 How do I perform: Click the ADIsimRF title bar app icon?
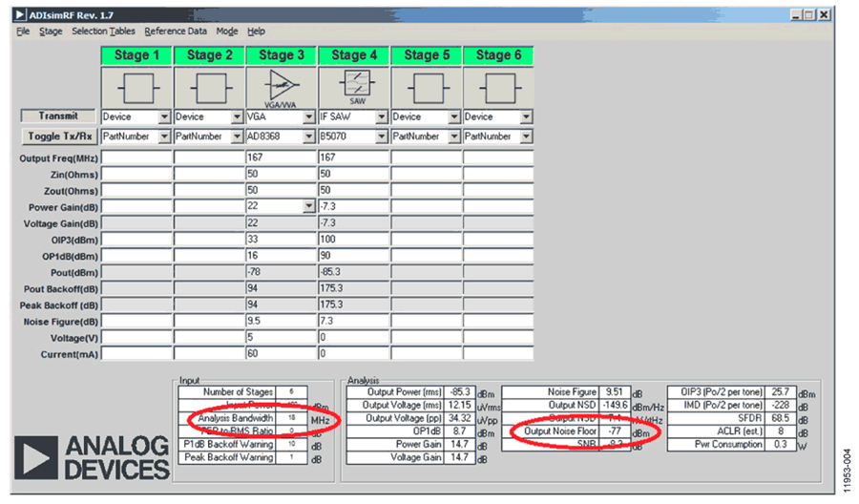pyautogui.click(x=20, y=14)
